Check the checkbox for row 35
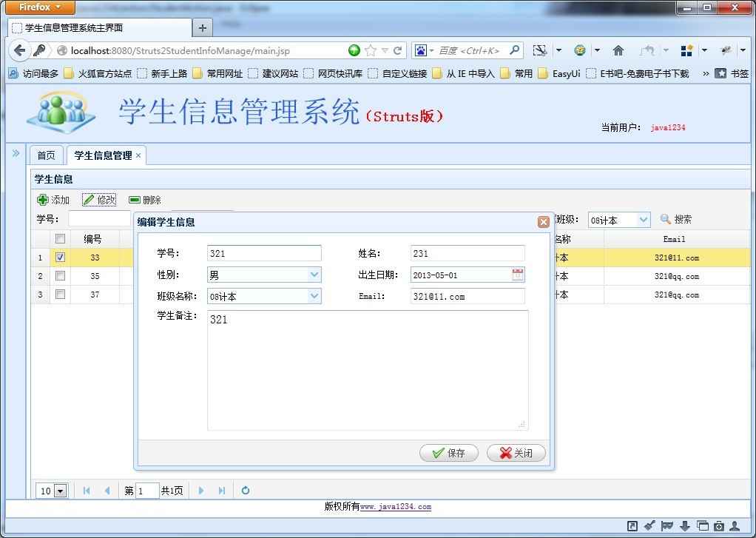 click(60, 275)
